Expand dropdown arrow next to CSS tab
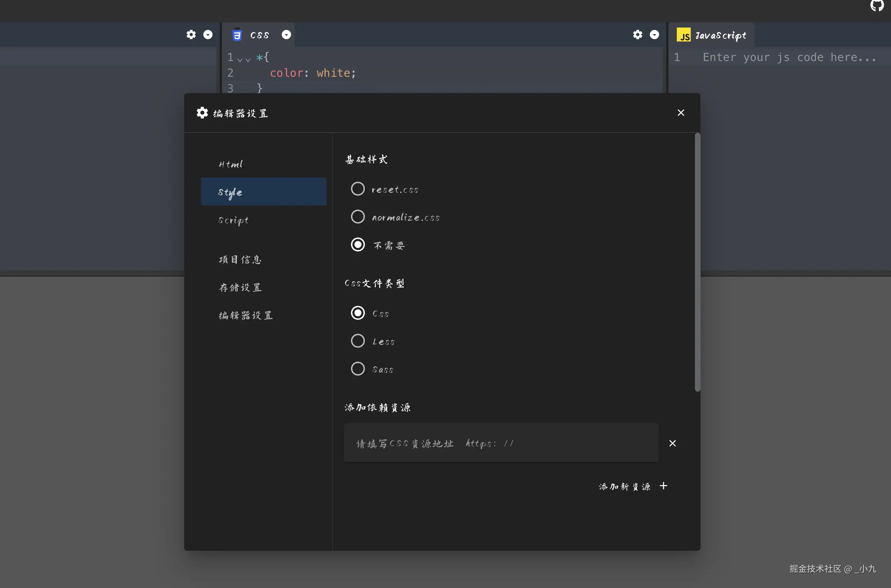 coord(286,35)
